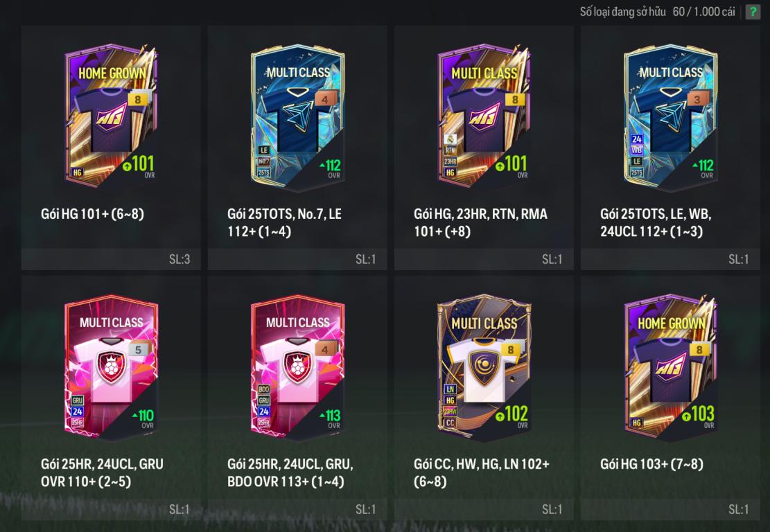Screen dimensions: 770x532
Task: Click the Gói HG 101+ (6~8) label
Action: click(x=92, y=214)
